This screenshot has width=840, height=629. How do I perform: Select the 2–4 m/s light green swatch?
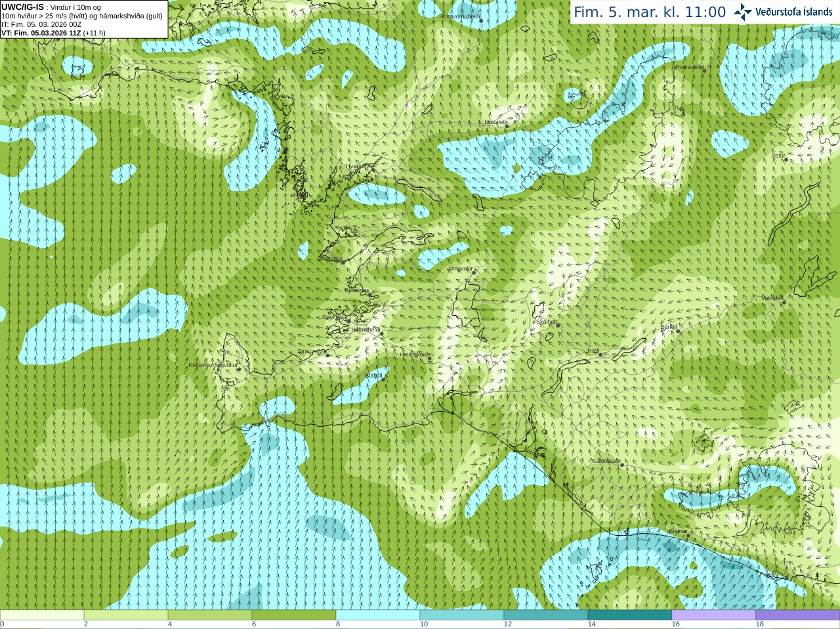coord(126,615)
